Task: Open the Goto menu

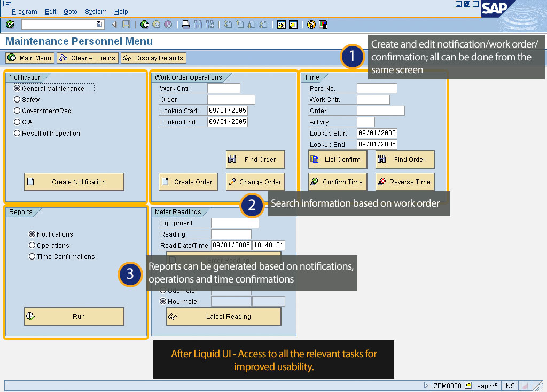Action: tap(70, 11)
